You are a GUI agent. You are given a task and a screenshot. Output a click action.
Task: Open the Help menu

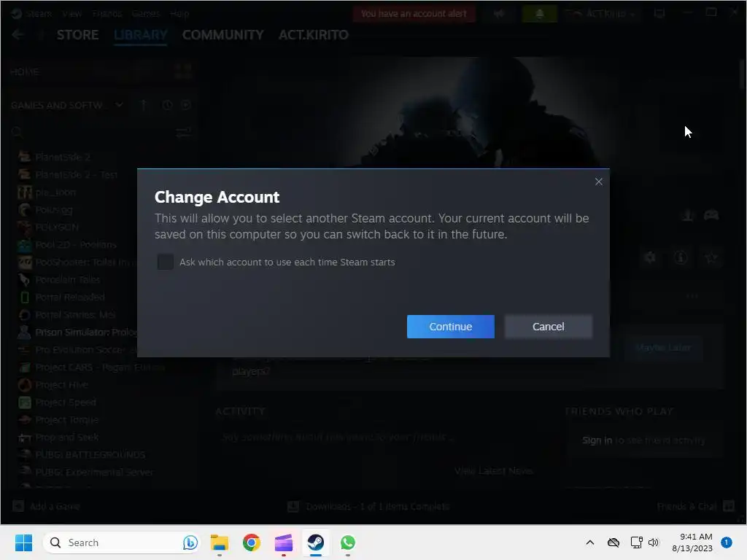click(x=179, y=13)
